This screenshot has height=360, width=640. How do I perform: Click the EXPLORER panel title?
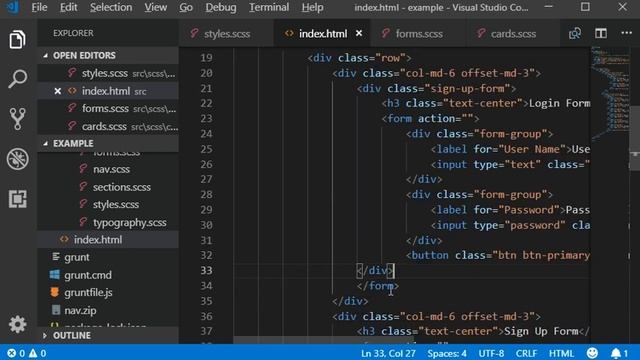tap(73, 33)
